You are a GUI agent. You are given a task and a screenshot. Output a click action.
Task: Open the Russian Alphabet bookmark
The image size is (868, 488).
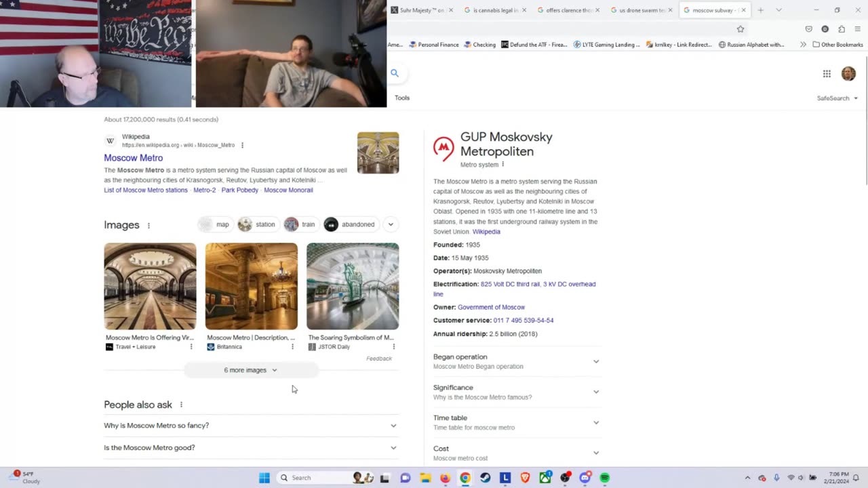[x=751, y=45]
